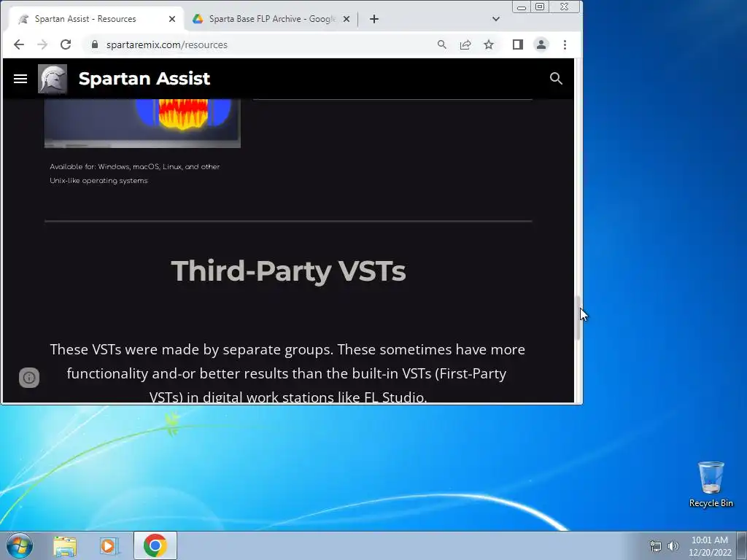Open Chrome zoom magnifier in address bar

tap(442, 44)
